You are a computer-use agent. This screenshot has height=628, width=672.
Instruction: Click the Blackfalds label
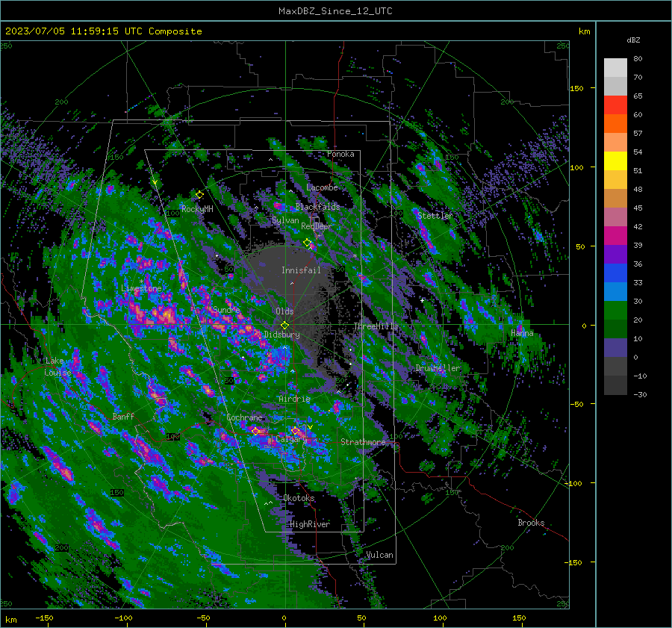(317, 207)
